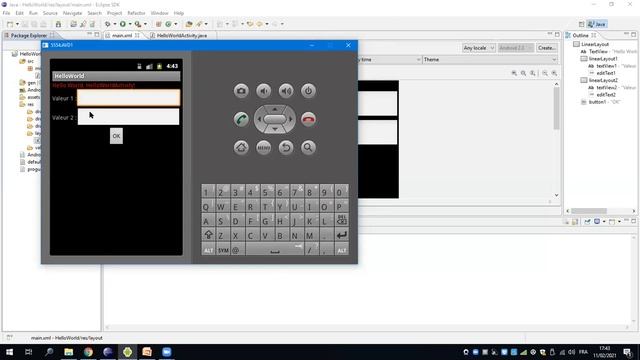This screenshot has width=640, height=360.
Task: Click the green Run toolbar icon
Action: click(x=122, y=24)
